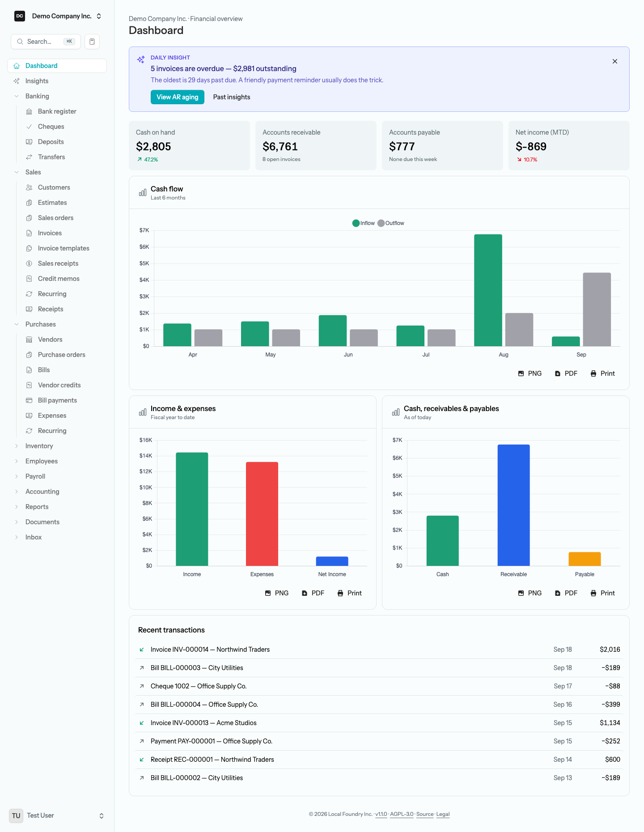Open Customers via its people icon
Screen dimensions: 644x832
(29, 187)
